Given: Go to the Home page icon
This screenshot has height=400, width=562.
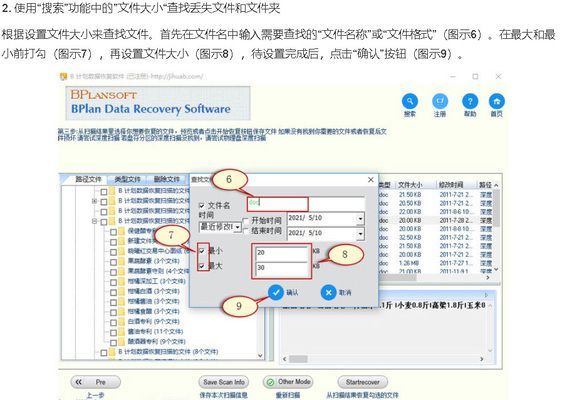Looking at the screenshot, I should [x=497, y=101].
